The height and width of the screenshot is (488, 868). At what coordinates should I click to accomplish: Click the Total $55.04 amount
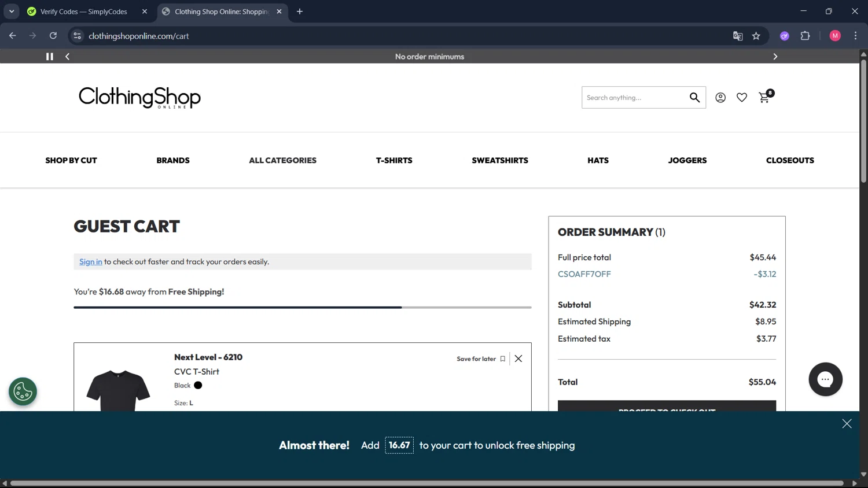click(x=762, y=382)
